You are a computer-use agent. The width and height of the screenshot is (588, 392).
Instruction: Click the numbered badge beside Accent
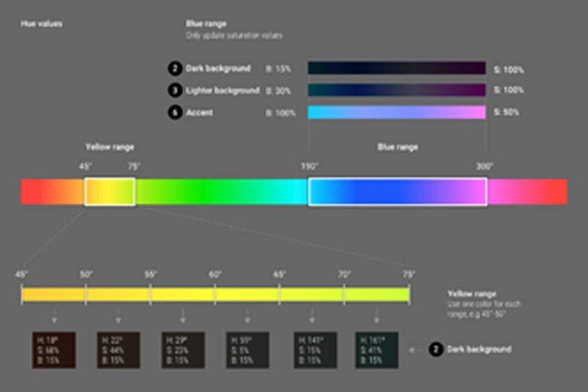click(173, 113)
